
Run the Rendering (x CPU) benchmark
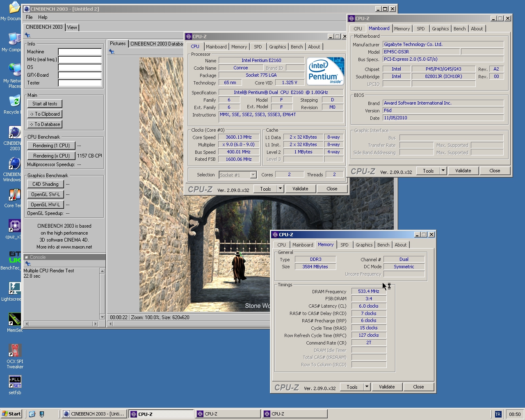click(x=51, y=156)
